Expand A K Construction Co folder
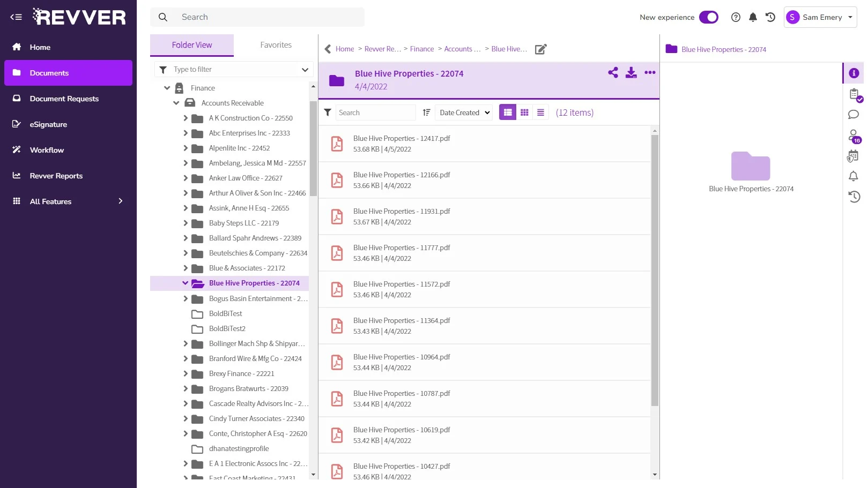868x488 pixels. [x=186, y=118]
